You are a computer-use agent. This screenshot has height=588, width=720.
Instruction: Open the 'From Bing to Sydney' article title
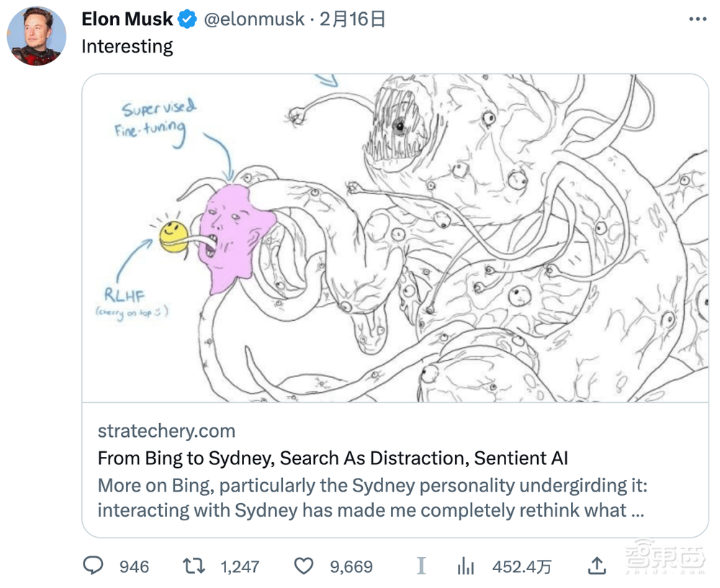pyautogui.click(x=333, y=458)
